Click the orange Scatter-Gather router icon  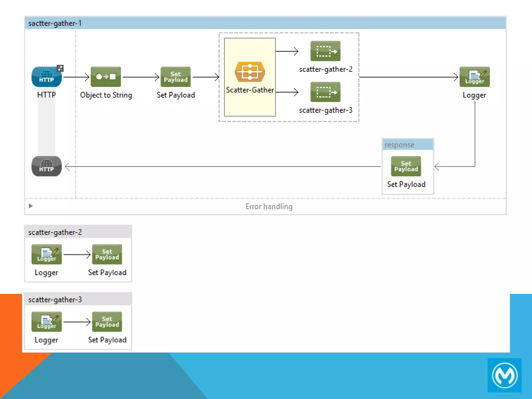coord(250,72)
